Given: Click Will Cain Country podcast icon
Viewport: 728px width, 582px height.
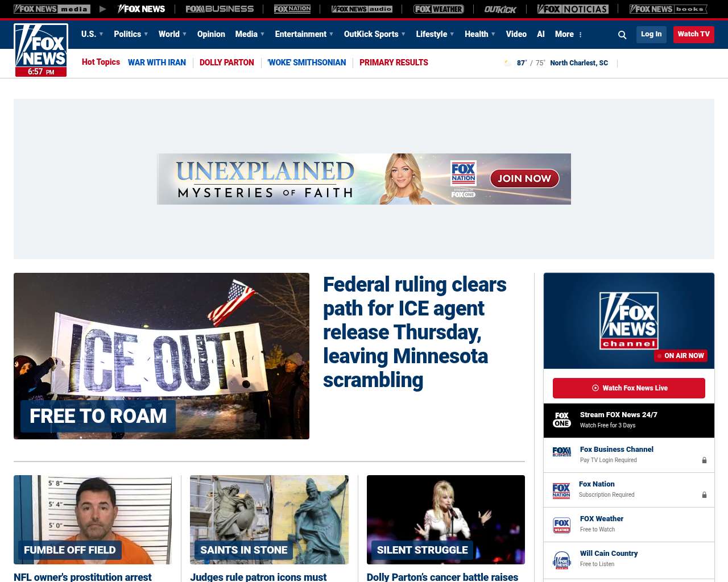Looking at the screenshot, I should (562, 560).
